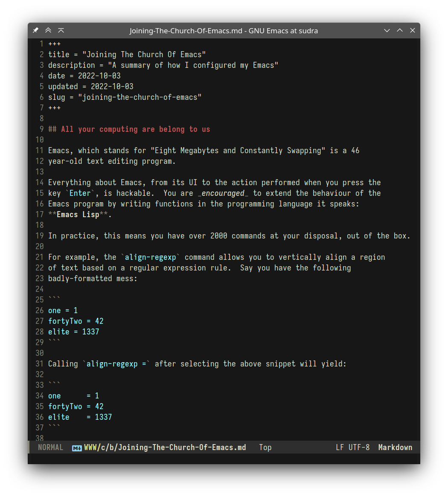Click the buffer file name in mode line

coord(165,448)
